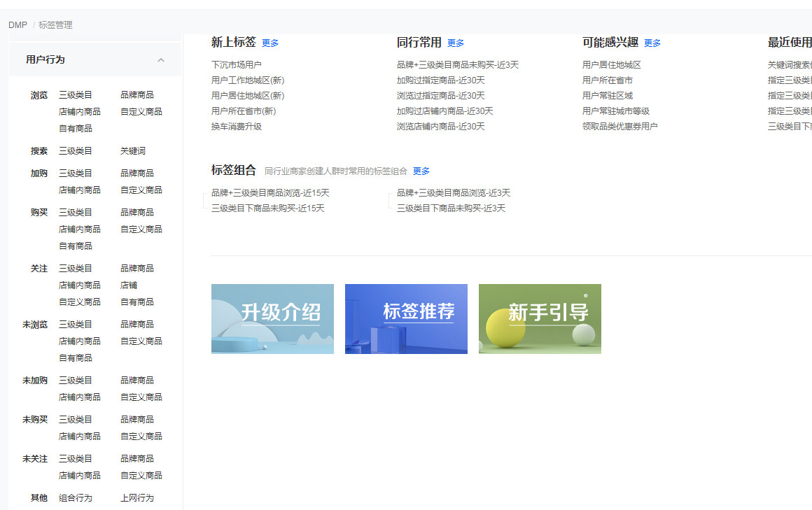Screen dimensions: 812x510
Task: Open the 标签推荐 banner
Action: 406,319
